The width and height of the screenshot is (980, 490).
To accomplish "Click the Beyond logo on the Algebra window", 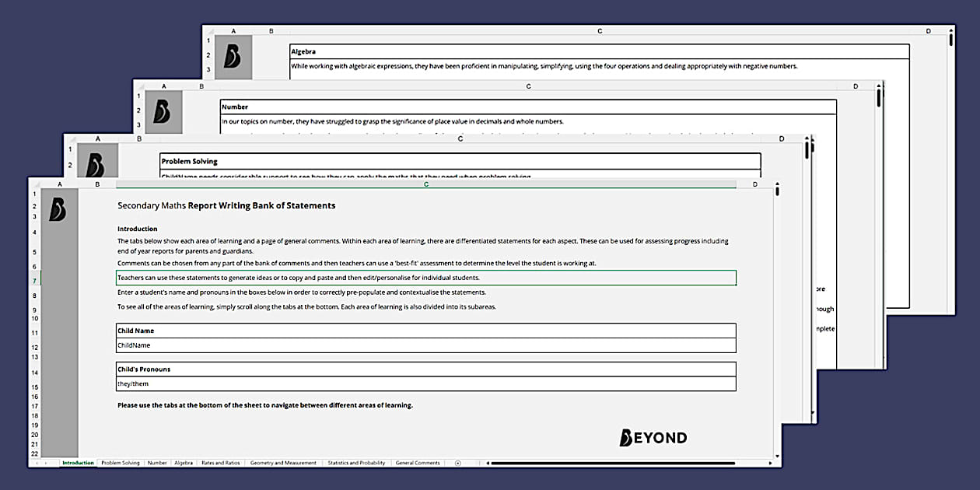I will tap(233, 57).
